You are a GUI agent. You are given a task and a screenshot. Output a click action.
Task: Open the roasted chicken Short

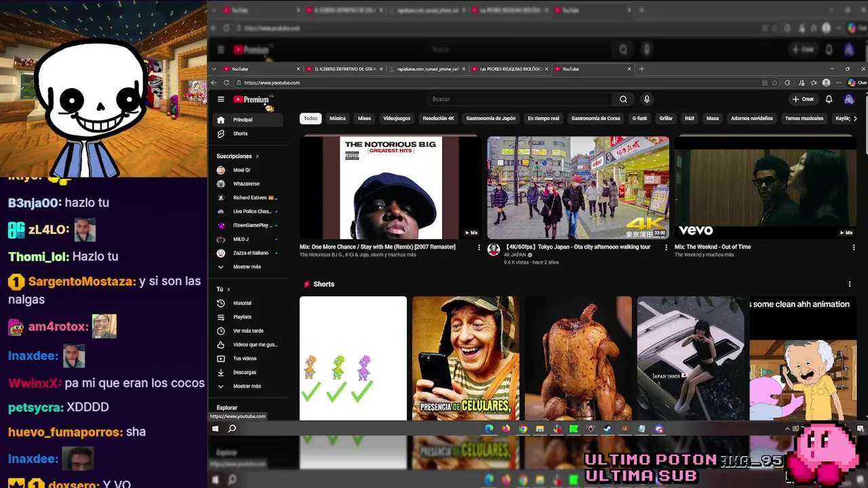pyautogui.click(x=578, y=359)
